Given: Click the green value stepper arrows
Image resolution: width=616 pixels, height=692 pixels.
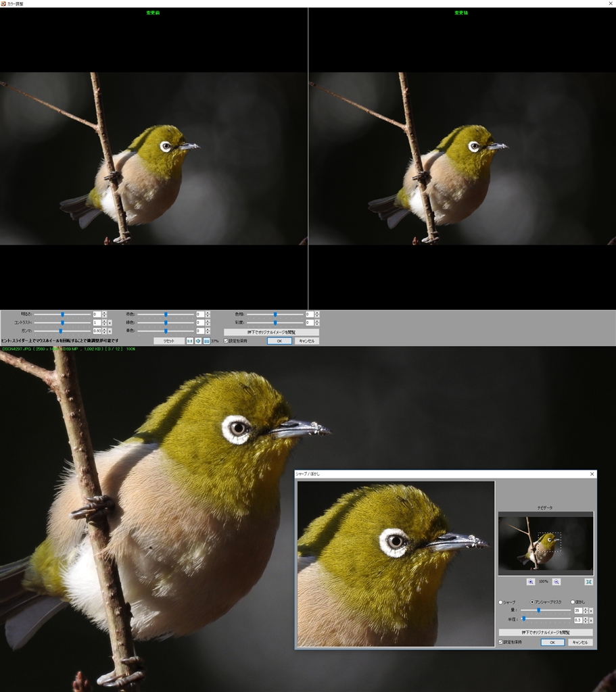Looking at the screenshot, I should pyautogui.click(x=208, y=322).
